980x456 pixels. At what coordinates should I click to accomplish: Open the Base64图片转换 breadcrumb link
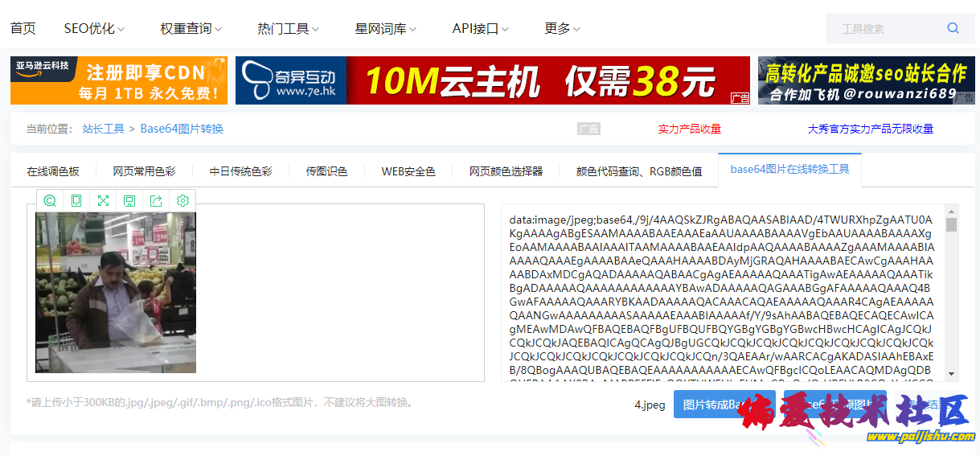tap(182, 129)
